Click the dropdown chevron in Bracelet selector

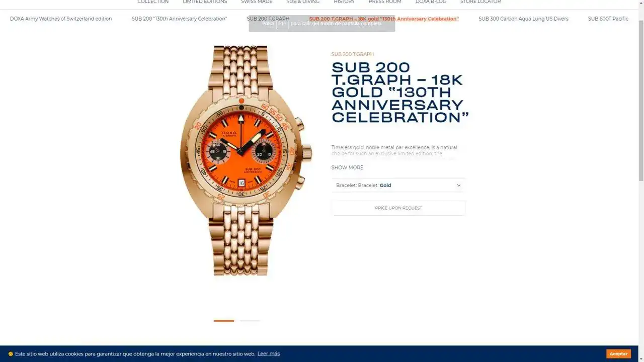[458, 186]
